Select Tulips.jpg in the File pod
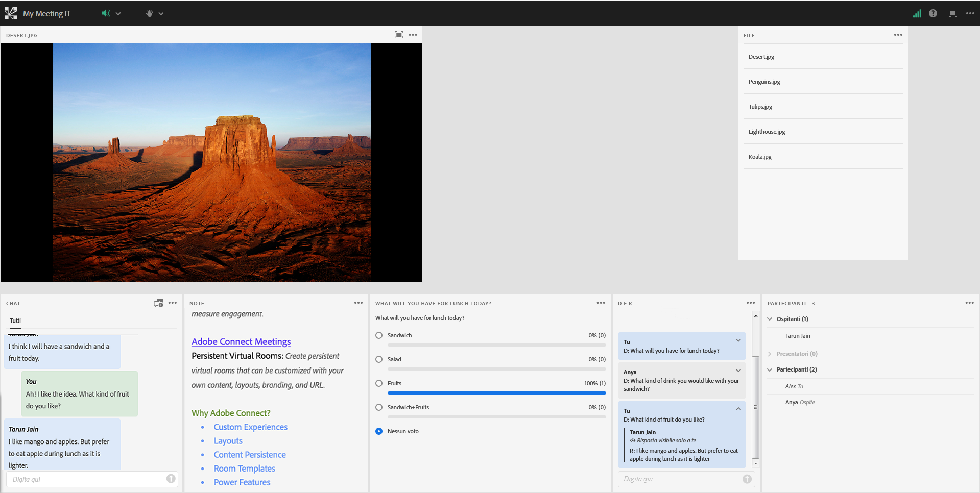This screenshot has height=493, width=980. click(x=823, y=107)
